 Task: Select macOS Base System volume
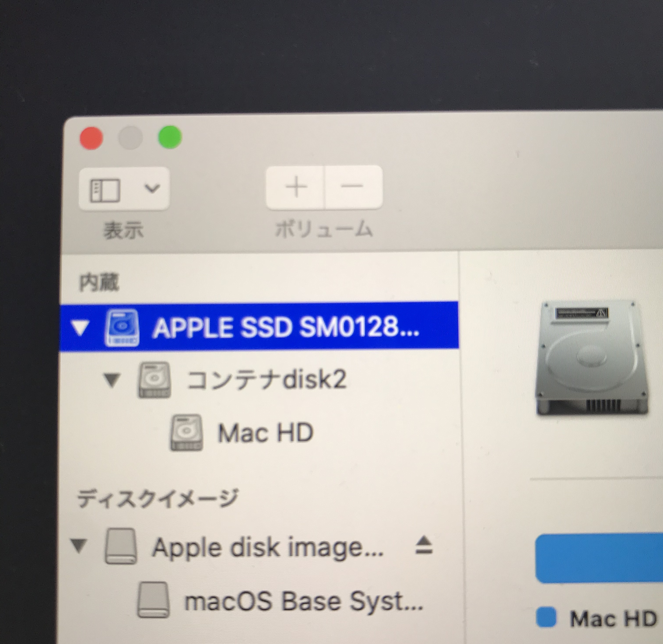(x=303, y=601)
